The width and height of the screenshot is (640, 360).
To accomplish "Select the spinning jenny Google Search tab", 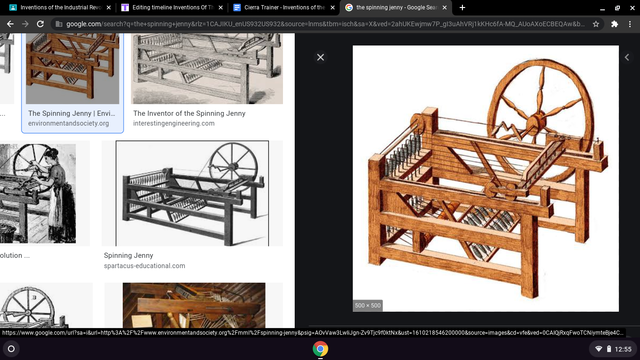I will (x=395, y=7).
